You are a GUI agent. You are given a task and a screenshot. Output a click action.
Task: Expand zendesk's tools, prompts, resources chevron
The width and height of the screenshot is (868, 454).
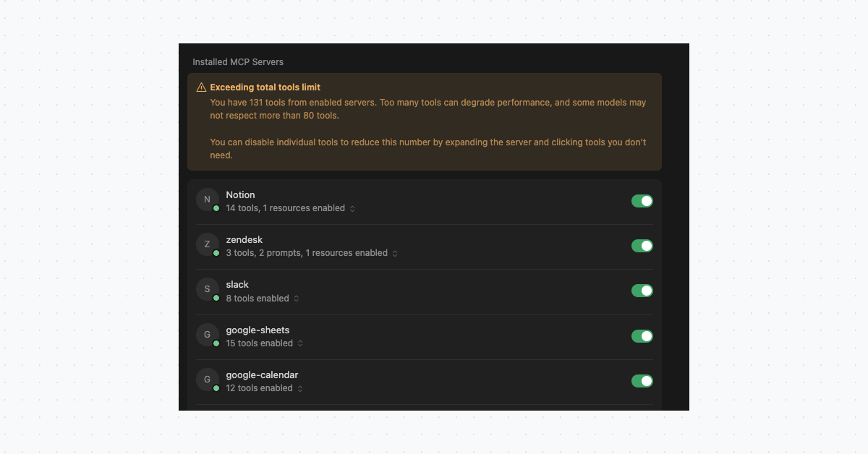click(x=395, y=253)
